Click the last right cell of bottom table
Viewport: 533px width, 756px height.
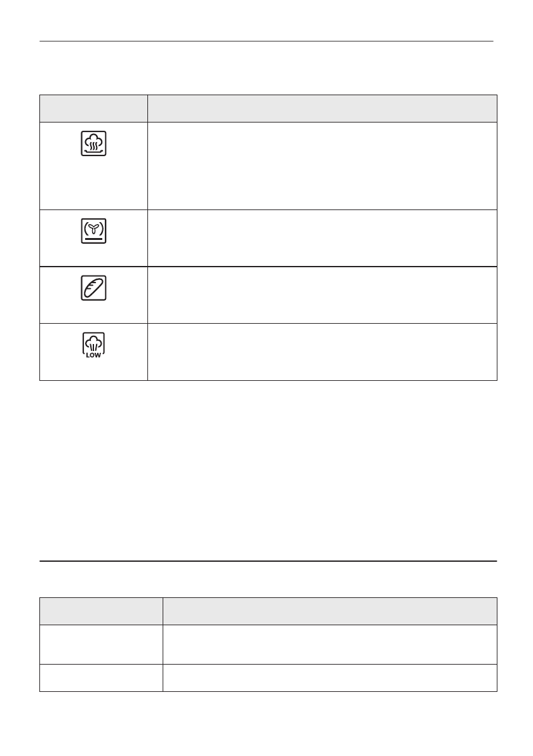[330, 678]
